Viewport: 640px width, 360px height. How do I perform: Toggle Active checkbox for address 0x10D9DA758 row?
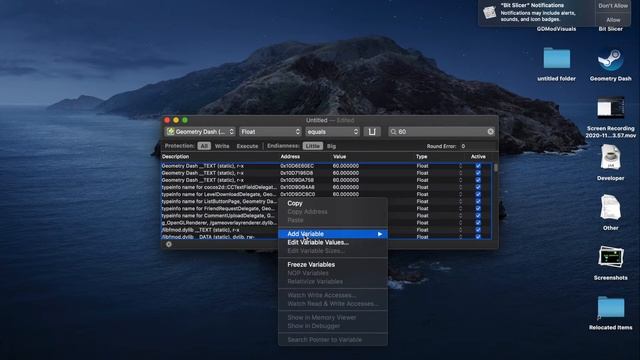coord(478,180)
